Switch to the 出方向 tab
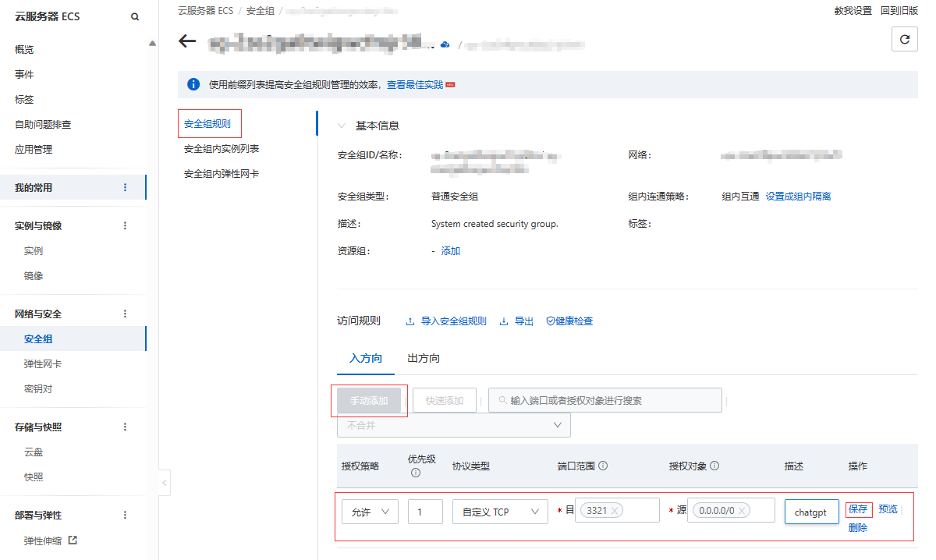Screen dimensions: 936x560 coord(424,358)
